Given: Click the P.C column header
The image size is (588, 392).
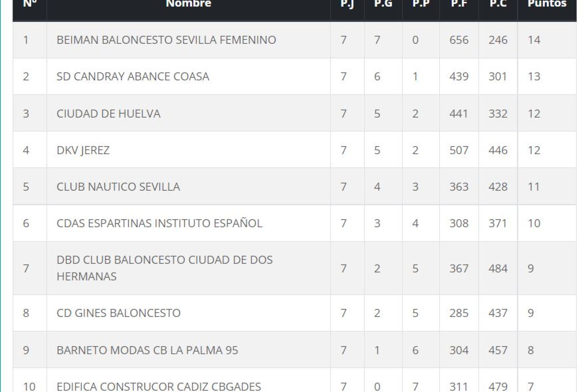Looking at the screenshot, I should pyautogui.click(x=498, y=4).
